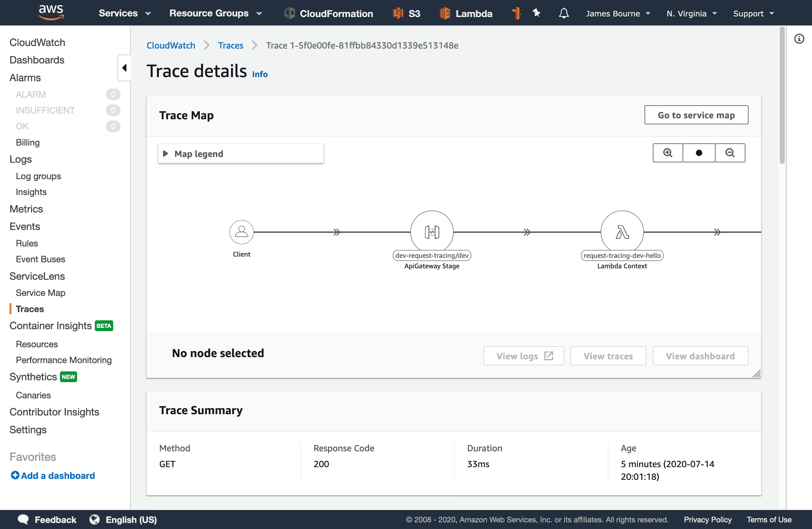The height and width of the screenshot is (529, 812).
Task: Click the View dashboard button
Action: click(x=700, y=356)
